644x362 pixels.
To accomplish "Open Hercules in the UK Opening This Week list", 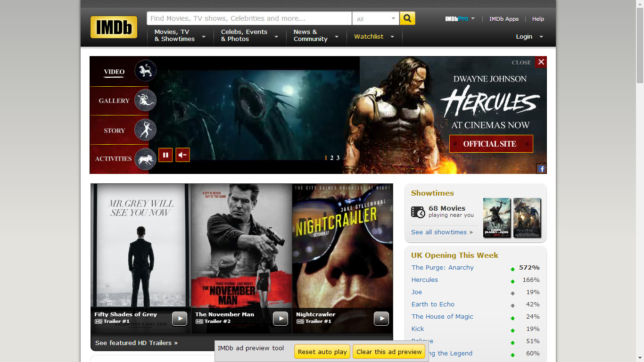I will click(x=425, y=280).
